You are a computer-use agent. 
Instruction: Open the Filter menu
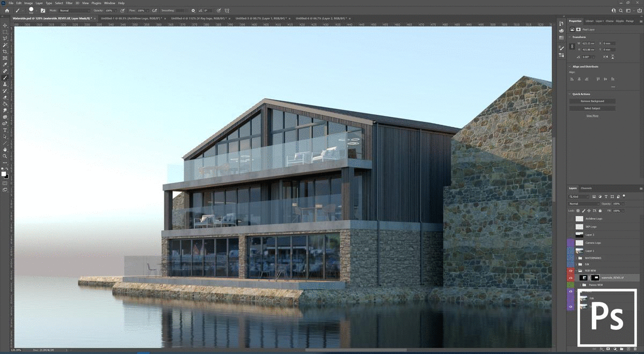(x=69, y=3)
